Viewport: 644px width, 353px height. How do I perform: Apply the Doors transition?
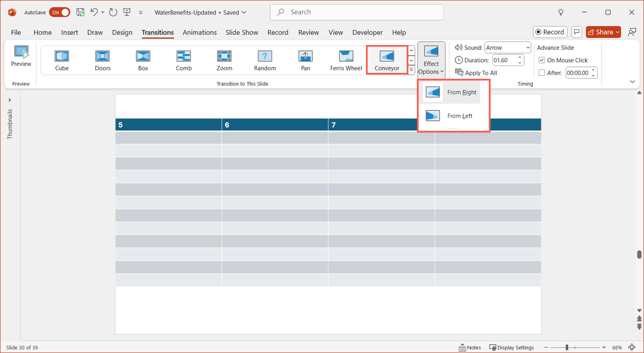coord(103,60)
